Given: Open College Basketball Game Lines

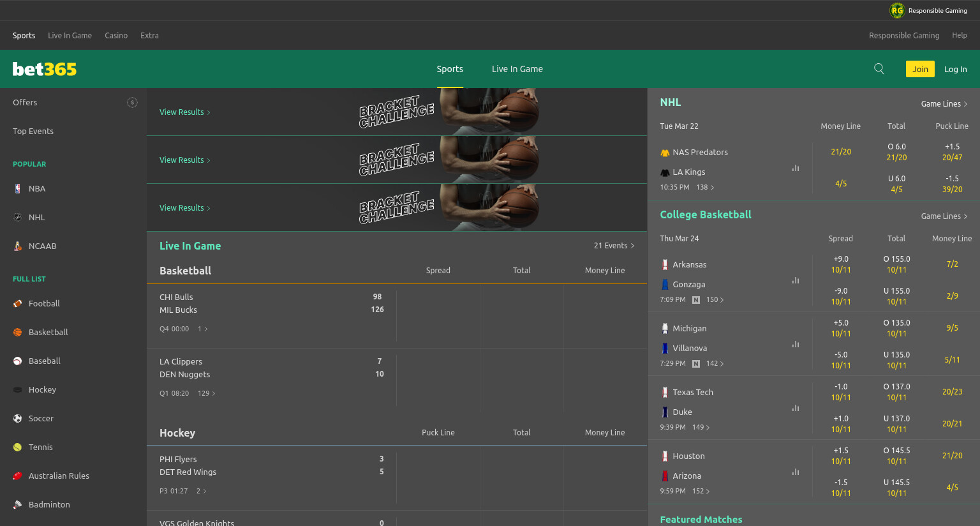Looking at the screenshot, I should click(944, 216).
